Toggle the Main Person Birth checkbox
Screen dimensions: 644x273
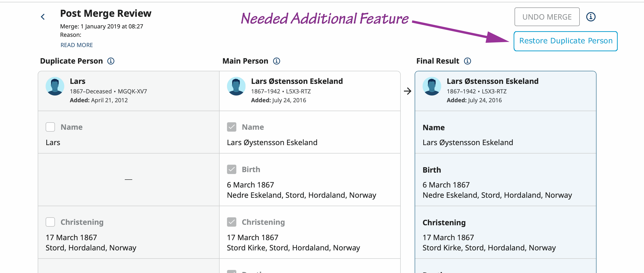[x=232, y=170]
